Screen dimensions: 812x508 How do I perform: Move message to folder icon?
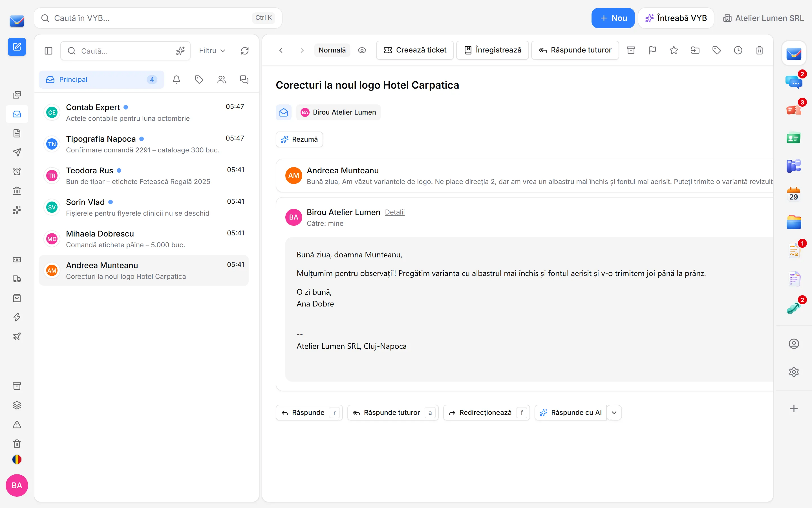click(695, 51)
